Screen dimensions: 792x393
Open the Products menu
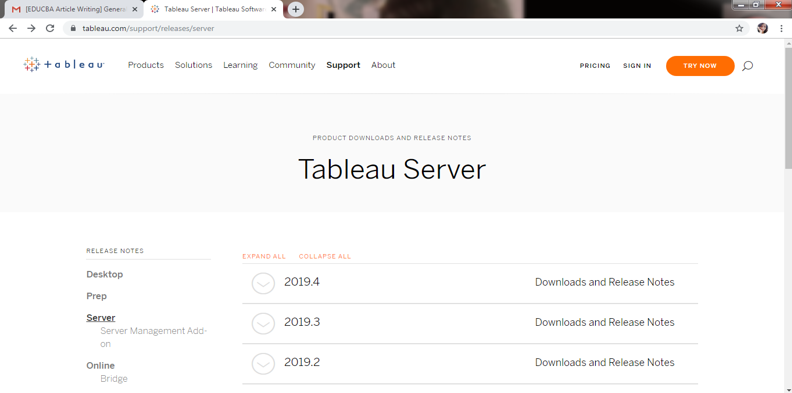point(146,65)
